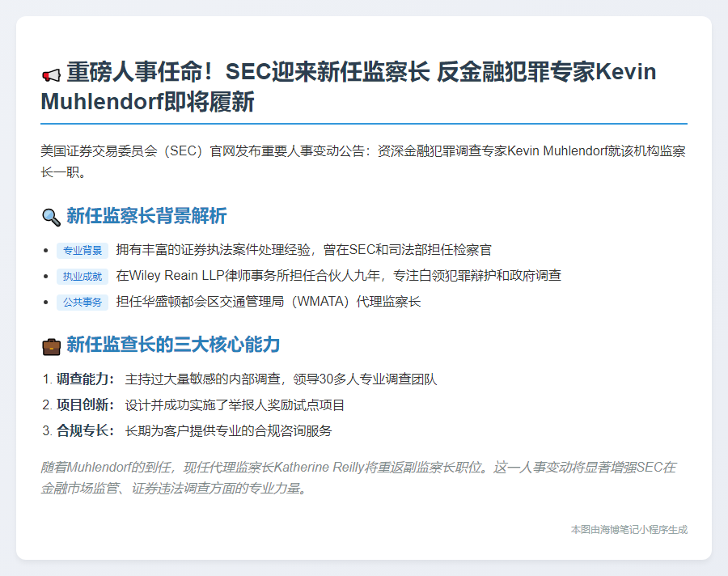This screenshot has height=576, width=728.
Task: Click the bold label 合规专长：
Action: 86,431
